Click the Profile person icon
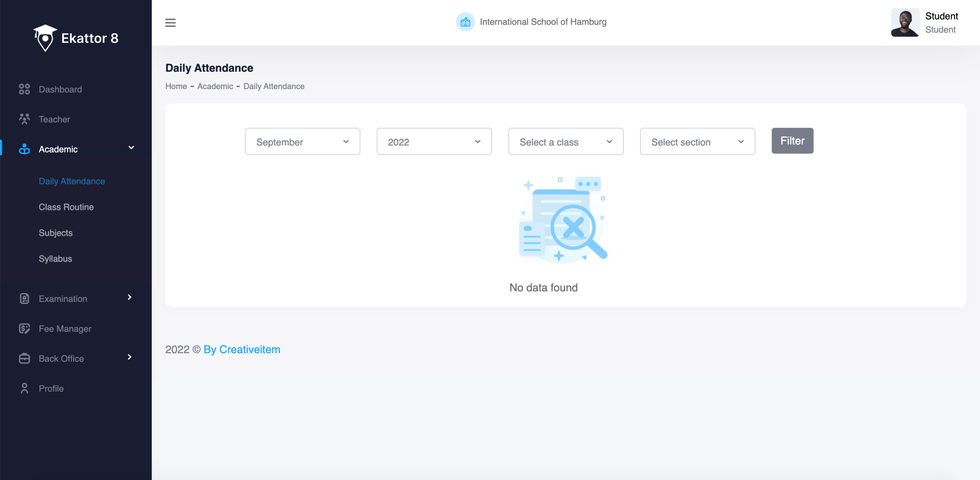The width and height of the screenshot is (980, 480). [24, 388]
